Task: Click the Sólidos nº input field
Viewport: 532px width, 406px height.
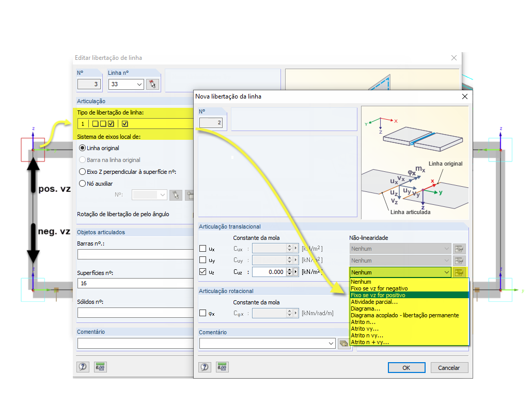Action: tap(135, 313)
